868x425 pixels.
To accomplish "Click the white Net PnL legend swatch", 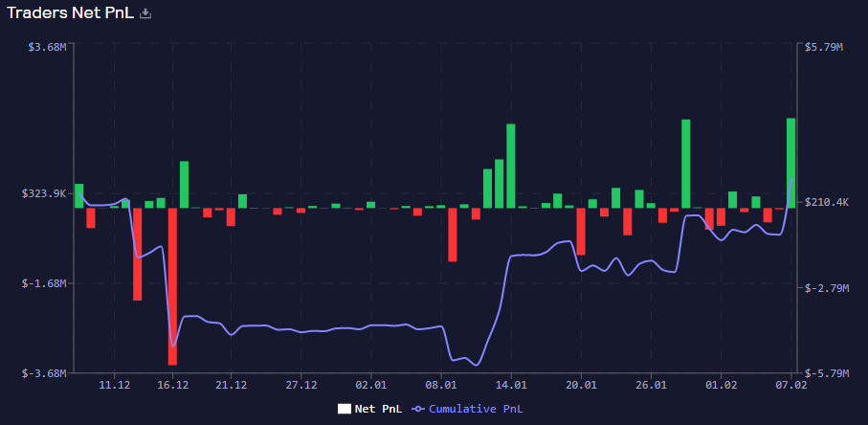I will pyautogui.click(x=345, y=409).
